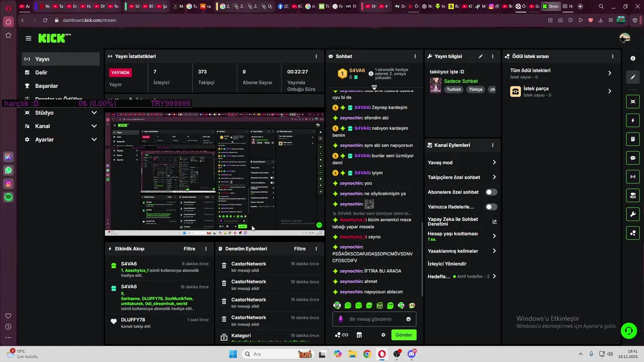Screen dimensions: 644x362
Task: Open Filtre in Denetim Eylemleri panel
Action: 300,249
